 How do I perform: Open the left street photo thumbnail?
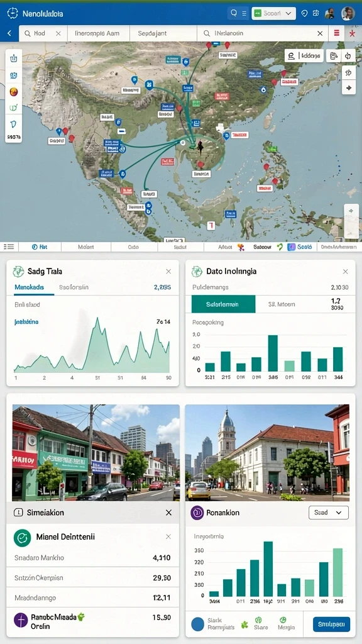click(96, 453)
